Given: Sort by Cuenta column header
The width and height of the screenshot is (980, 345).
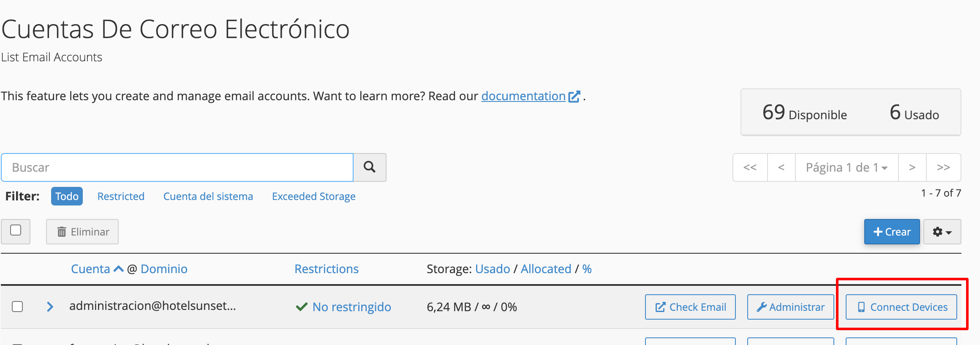Looking at the screenshot, I should (x=90, y=269).
